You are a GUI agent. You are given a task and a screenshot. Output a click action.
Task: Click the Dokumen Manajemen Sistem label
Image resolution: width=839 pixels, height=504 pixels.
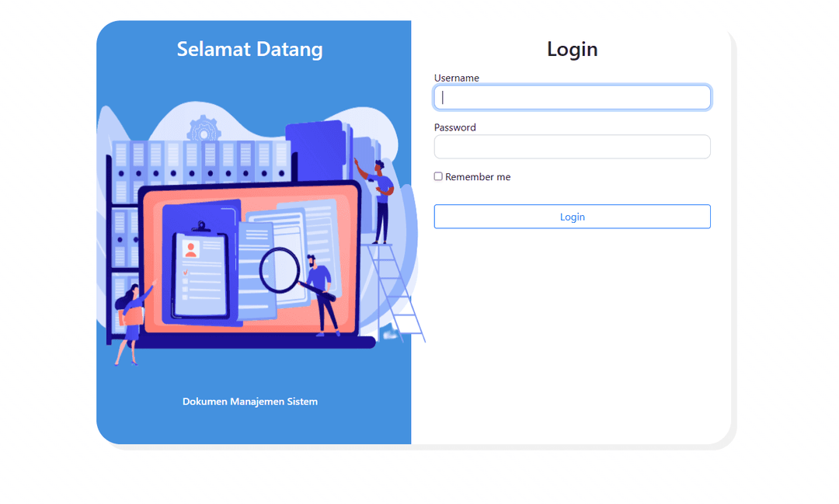(x=250, y=401)
